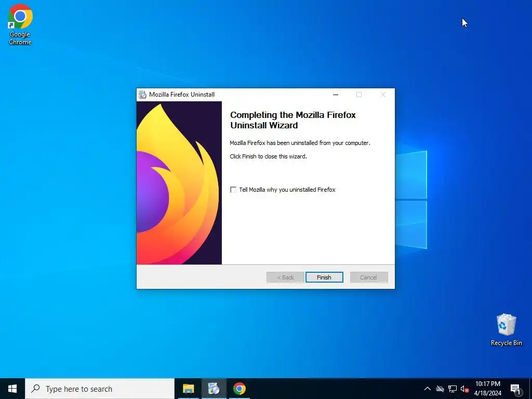Image resolution: width=532 pixels, height=399 pixels.
Task: Open the Windows Start menu
Action: (12, 389)
